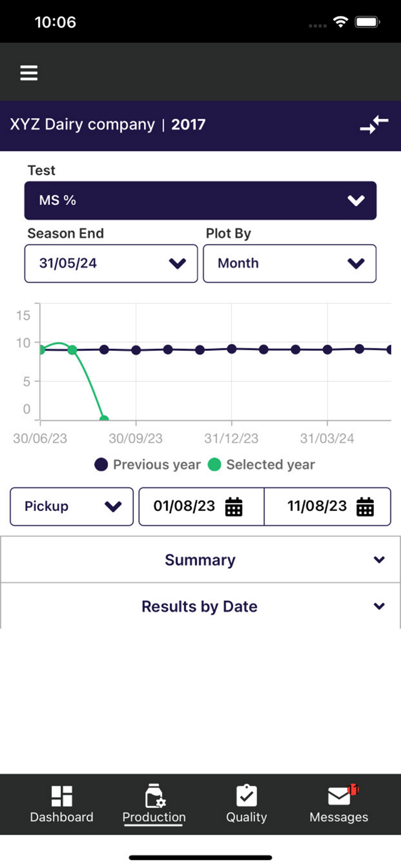401x868 pixels.
Task: Select the green data point on the chart
Action: (x=73, y=350)
